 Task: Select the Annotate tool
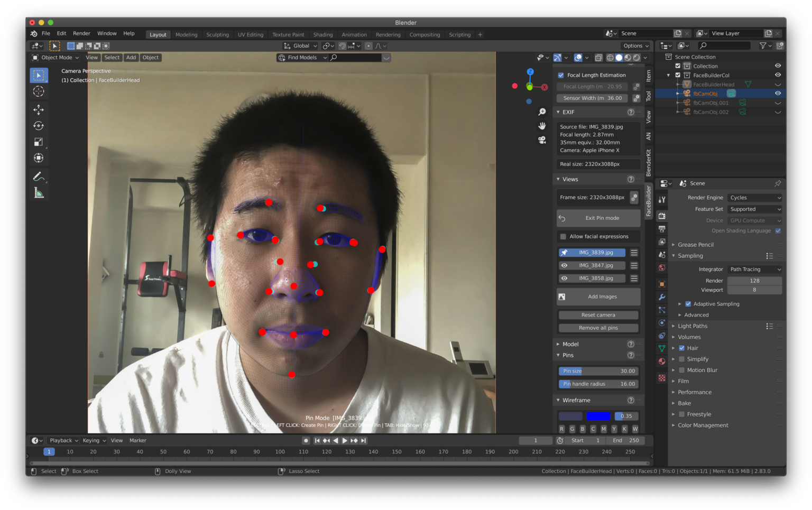point(39,176)
